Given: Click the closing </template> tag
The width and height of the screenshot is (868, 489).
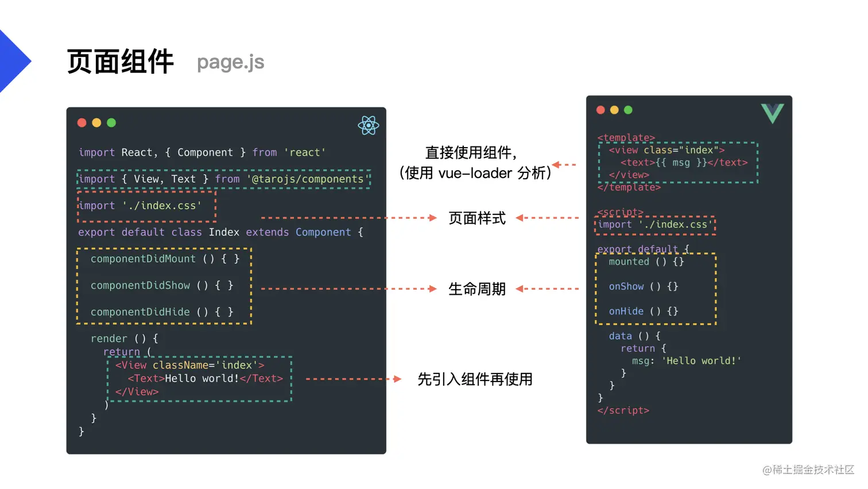Looking at the screenshot, I should [629, 187].
